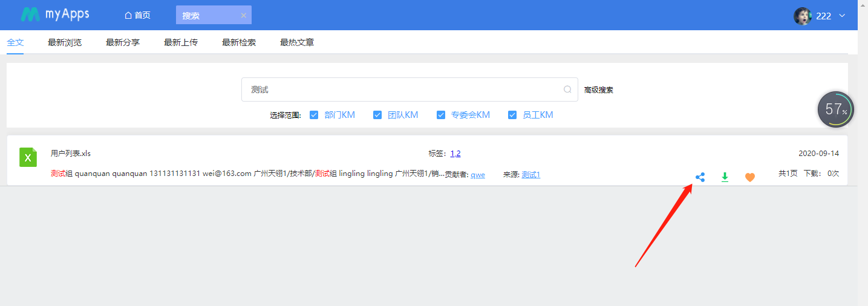Open 高级搜索 advanced search

[x=599, y=90]
